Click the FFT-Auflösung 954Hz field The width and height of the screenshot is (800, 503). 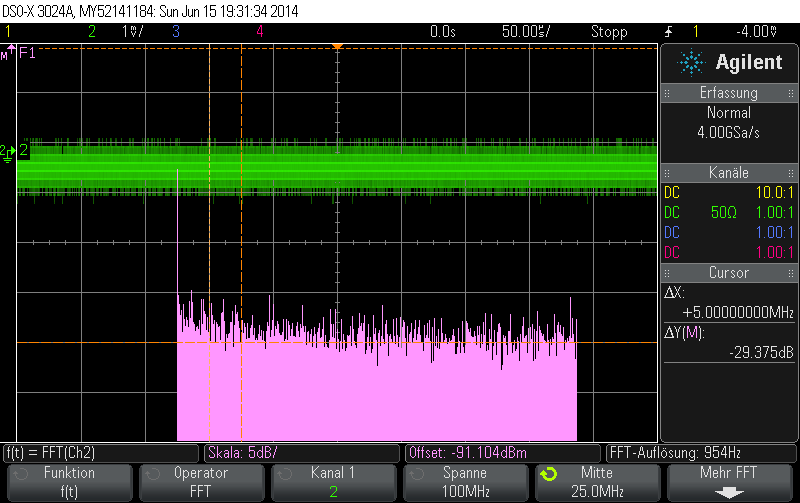point(701,453)
